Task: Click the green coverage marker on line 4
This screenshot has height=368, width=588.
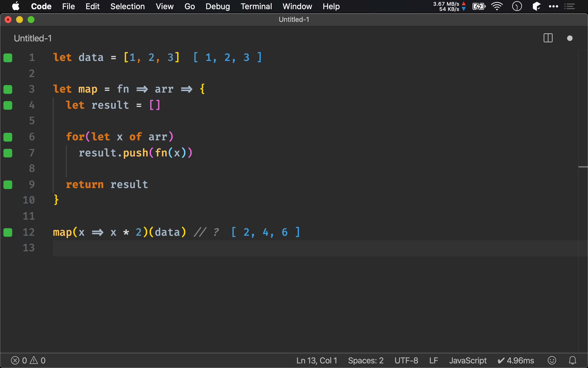Action: click(8, 106)
